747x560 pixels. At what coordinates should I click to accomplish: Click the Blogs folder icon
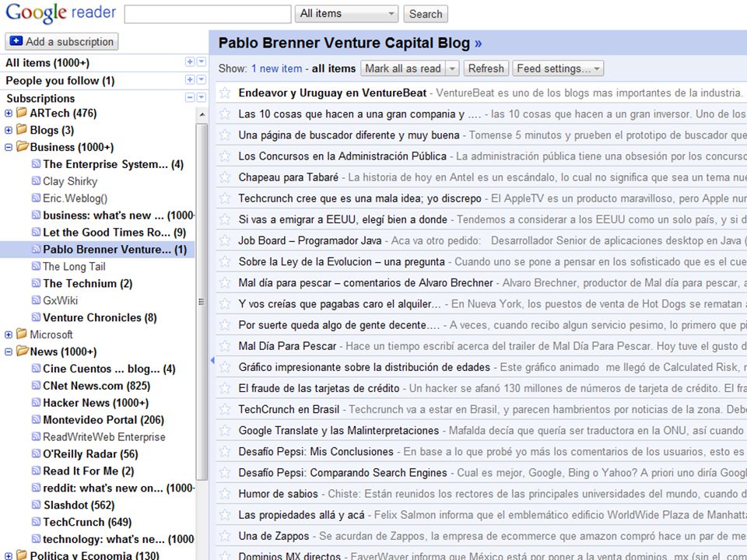22,130
